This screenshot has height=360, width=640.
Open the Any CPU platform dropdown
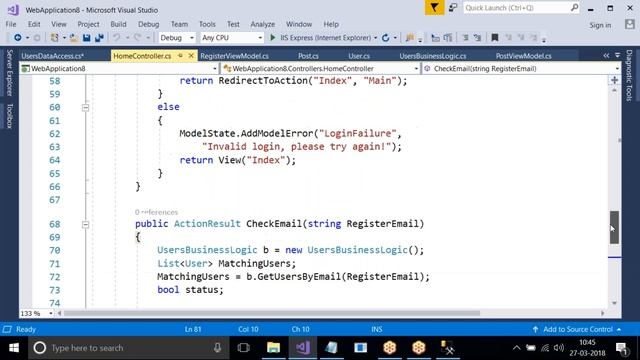tap(231, 38)
